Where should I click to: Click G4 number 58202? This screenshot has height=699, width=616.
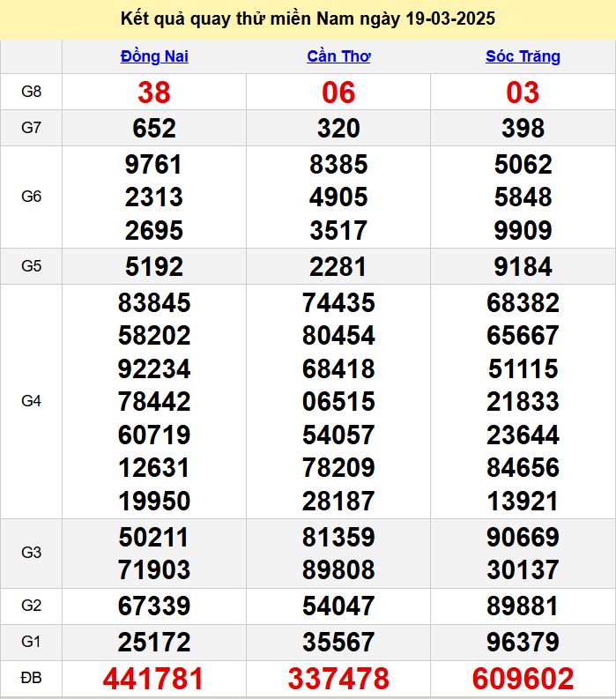pyautogui.click(x=154, y=336)
